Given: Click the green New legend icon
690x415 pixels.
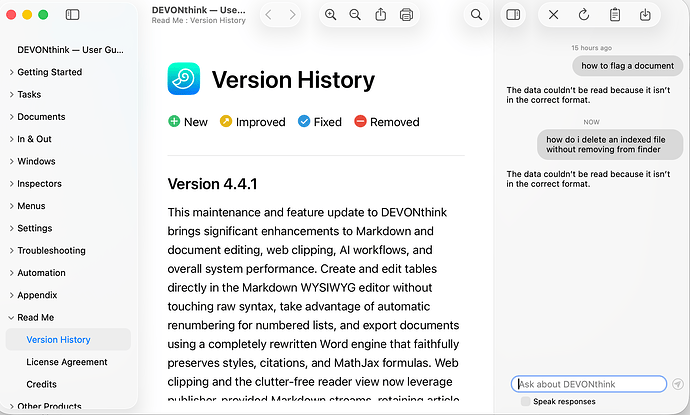Looking at the screenshot, I should (174, 121).
